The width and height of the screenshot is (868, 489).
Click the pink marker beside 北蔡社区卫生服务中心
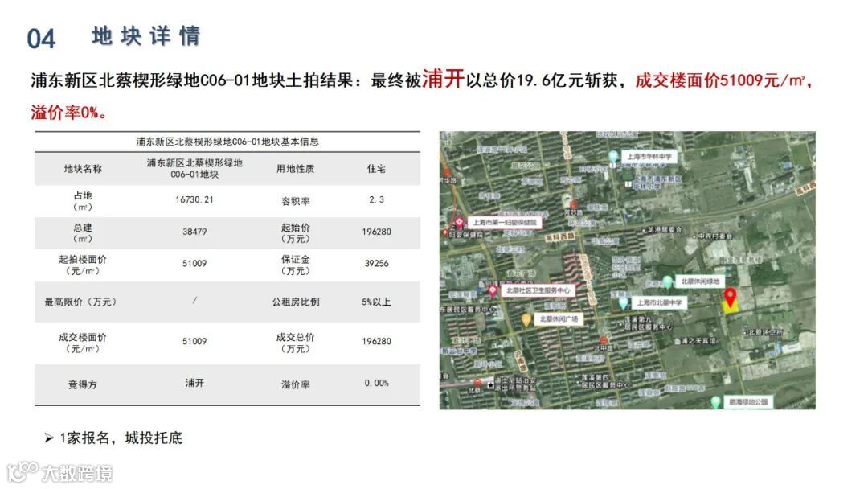[x=492, y=290]
